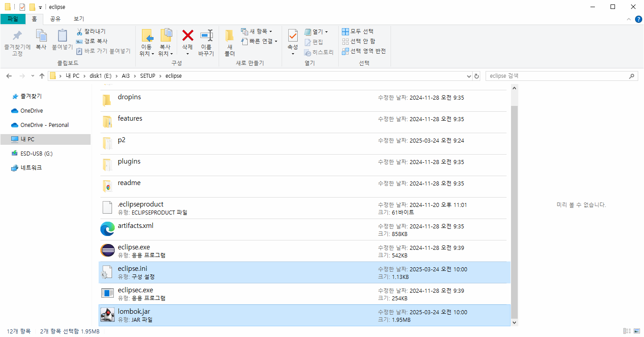Screen dimensions: 644x337
Task: Click the Quick Access Toolbar properties checkmark
Action: [x=22, y=7]
